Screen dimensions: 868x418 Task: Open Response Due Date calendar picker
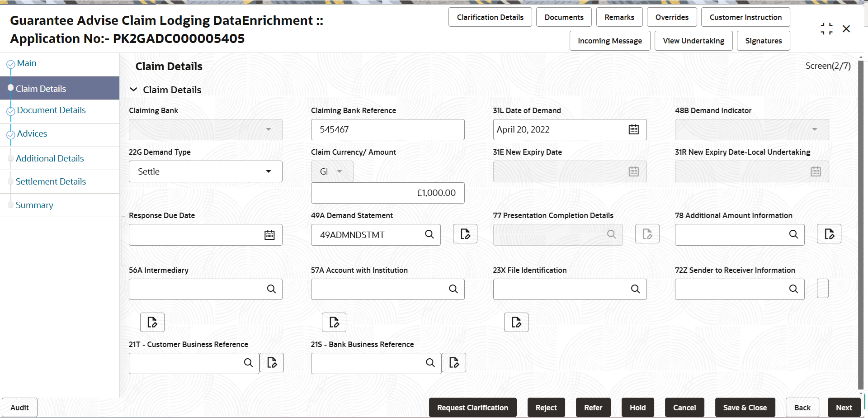(269, 235)
